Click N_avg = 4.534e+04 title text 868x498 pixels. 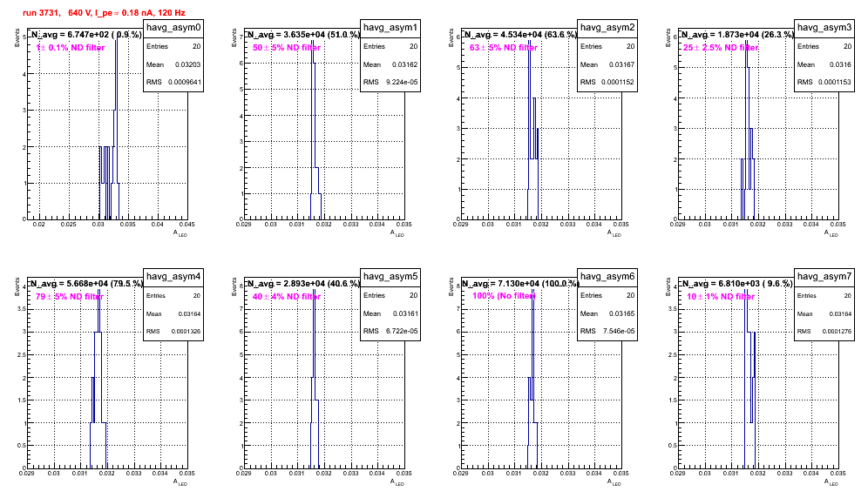click(520, 34)
